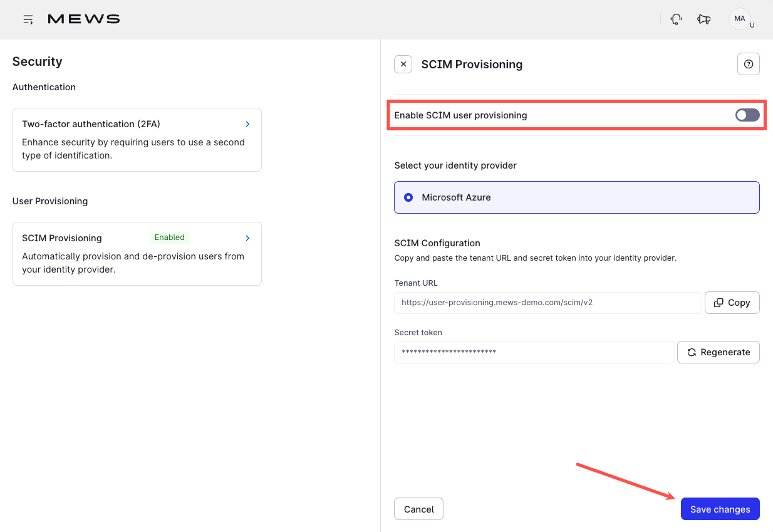
Task: Click the Security page heading
Action: [x=38, y=61]
